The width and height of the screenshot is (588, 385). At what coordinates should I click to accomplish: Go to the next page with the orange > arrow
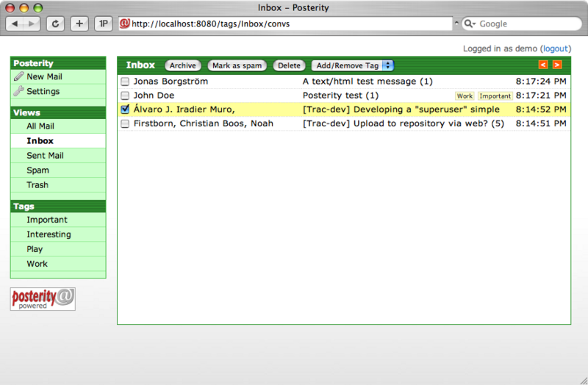click(x=557, y=65)
